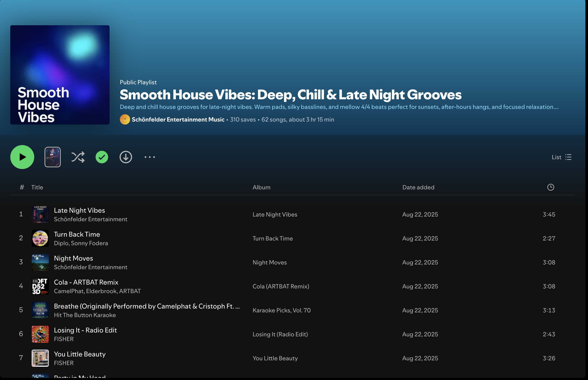Click the clock duration column icon
Image resolution: width=588 pixels, height=380 pixels.
tap(551, 187)
